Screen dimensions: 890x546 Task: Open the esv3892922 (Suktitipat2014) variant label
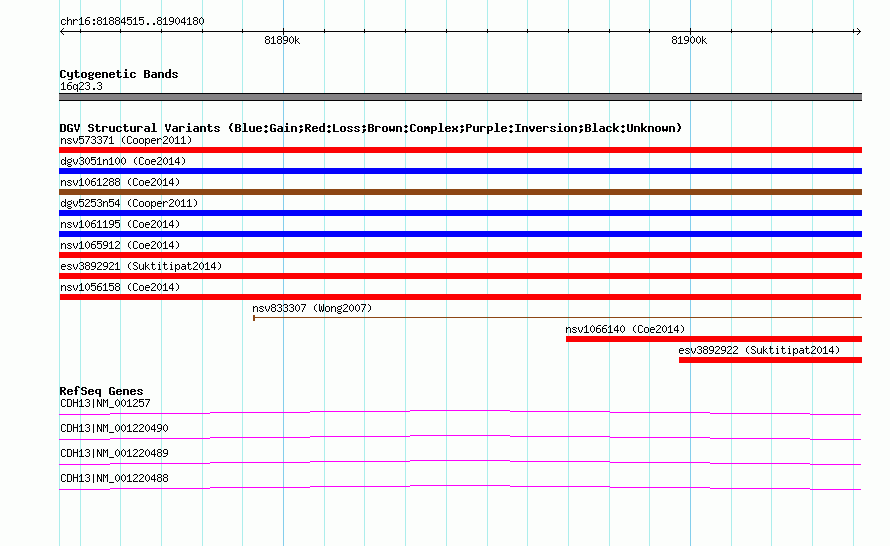(x=759, y=350)
